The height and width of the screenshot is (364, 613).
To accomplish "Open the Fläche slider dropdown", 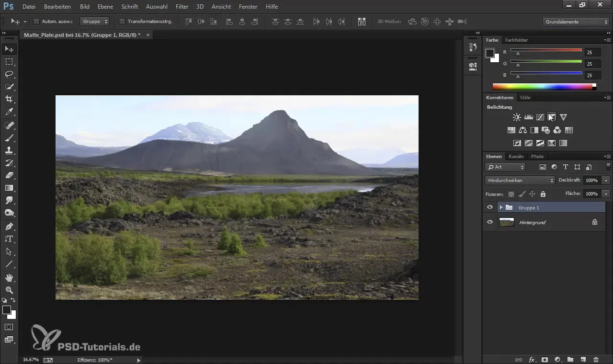I will click(x=606, y=194).
